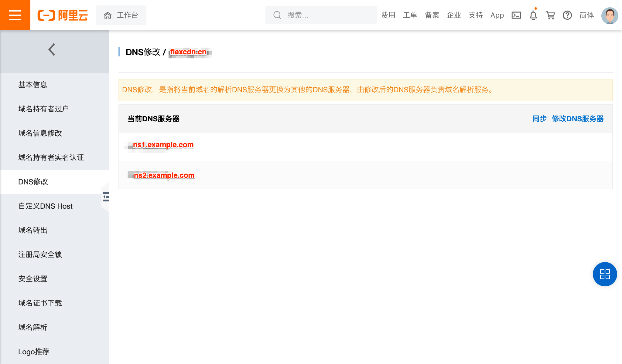622x364 pixels.
Task: Open the 费用 menu item
Action: [x=388, y=15]
